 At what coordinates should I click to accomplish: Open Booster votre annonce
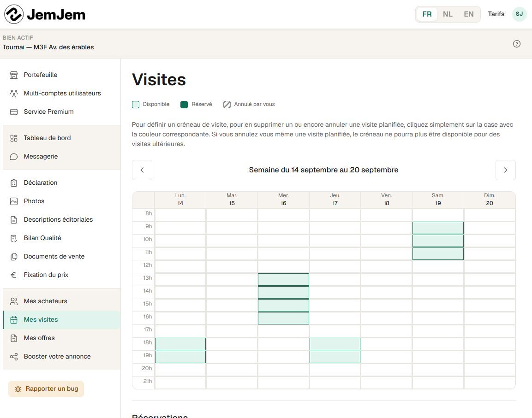coord(61,357)
